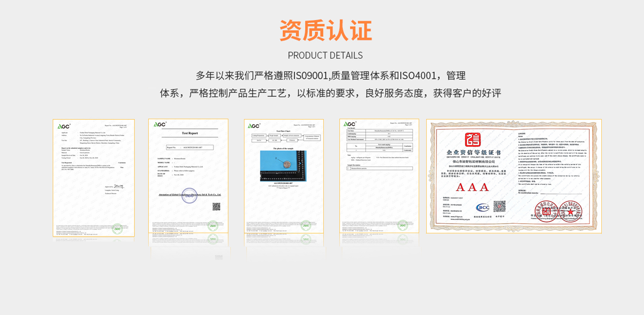Open the first AGC report thumbnail
Viewport: 644px width, 315px height.
tap(94, 178)
